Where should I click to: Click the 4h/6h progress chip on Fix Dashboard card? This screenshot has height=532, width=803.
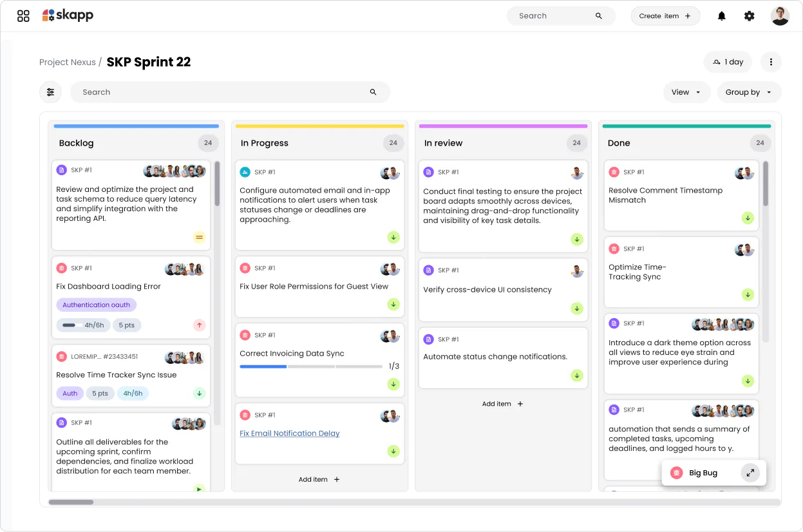click(83, 325)
